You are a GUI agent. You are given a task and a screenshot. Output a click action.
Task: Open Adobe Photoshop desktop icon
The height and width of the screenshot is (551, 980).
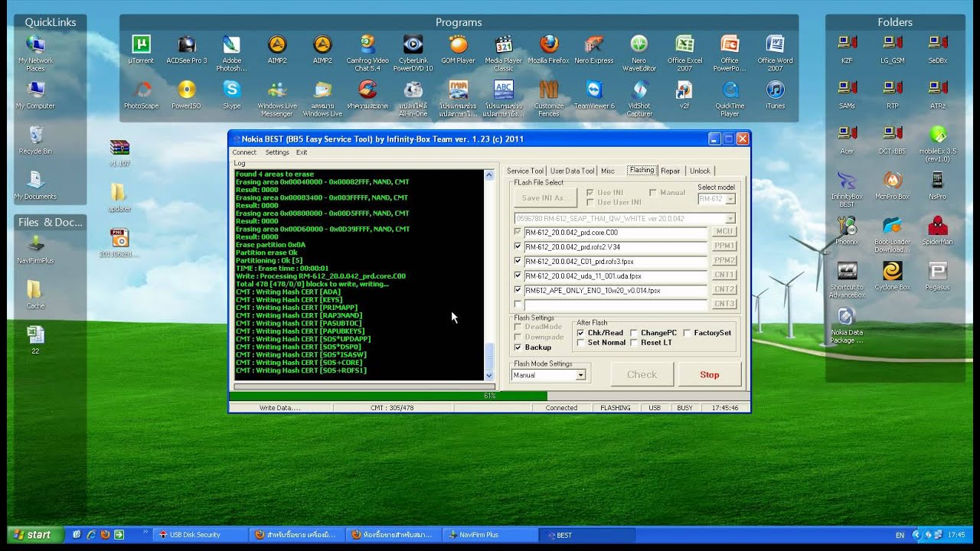point(231,44)
